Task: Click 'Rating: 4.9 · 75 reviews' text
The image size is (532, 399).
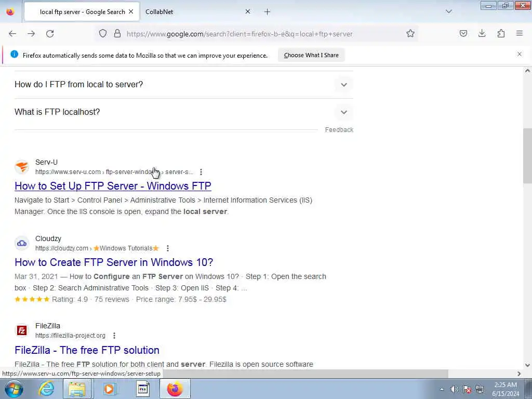Action: click(x=90, y=299)
